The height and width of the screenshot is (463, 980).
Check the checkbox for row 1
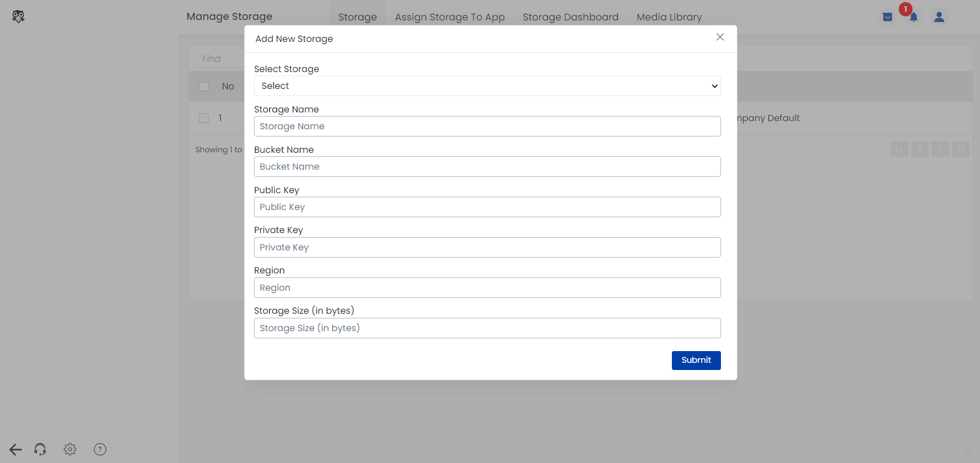click(204, 118)
